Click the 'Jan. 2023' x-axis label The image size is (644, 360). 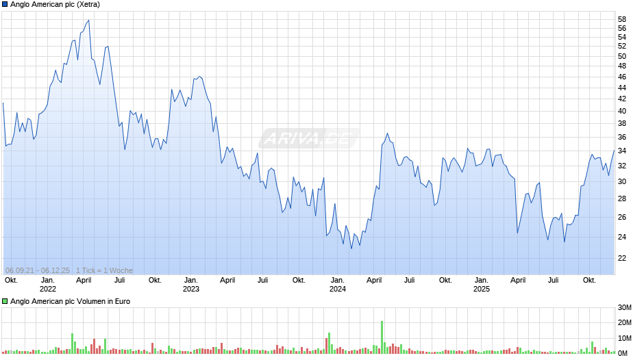pos(191,285)
